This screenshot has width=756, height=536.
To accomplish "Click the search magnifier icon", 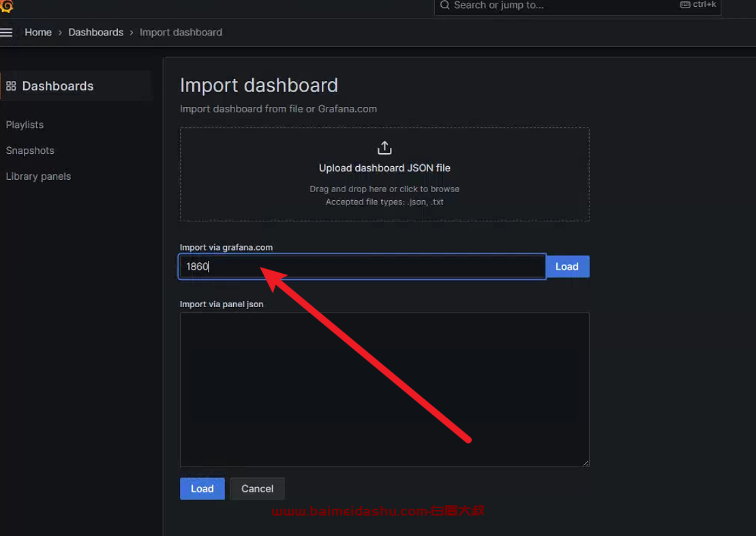I will [x=444, y=5].
